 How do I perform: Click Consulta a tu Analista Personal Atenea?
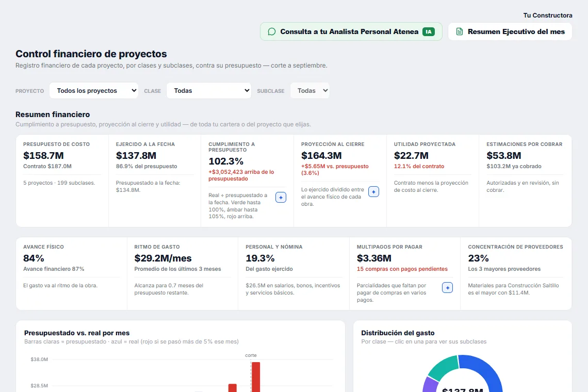pos(351,31)
